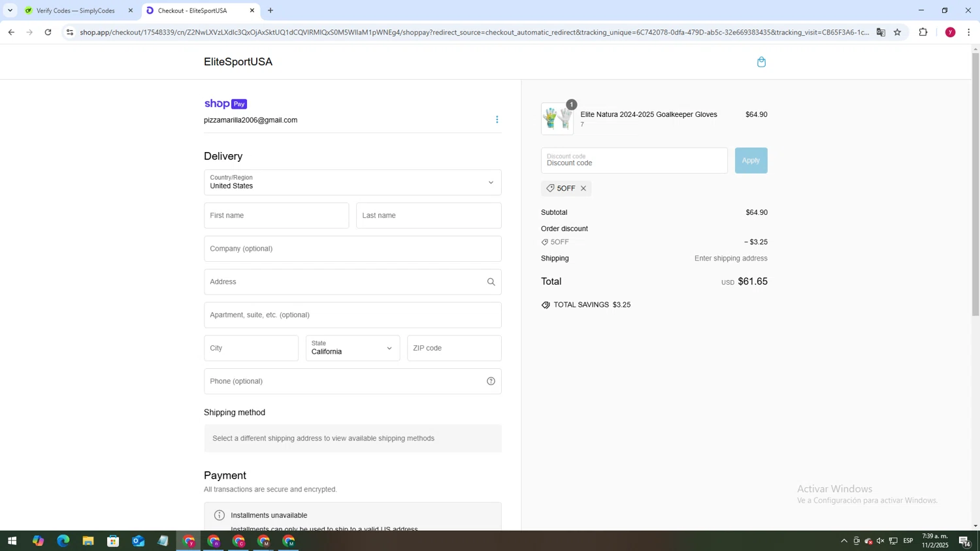Image resolution: width=980 pixels, height=551 pixels.
Task: Switch to the Verify Codes SimplyCodes tab
Action: 75,10
